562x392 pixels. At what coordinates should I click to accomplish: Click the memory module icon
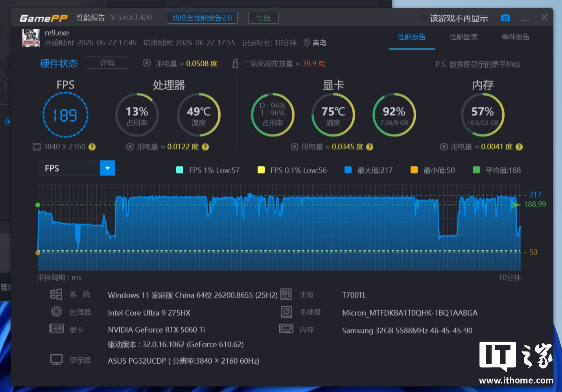tap(286, 328)
